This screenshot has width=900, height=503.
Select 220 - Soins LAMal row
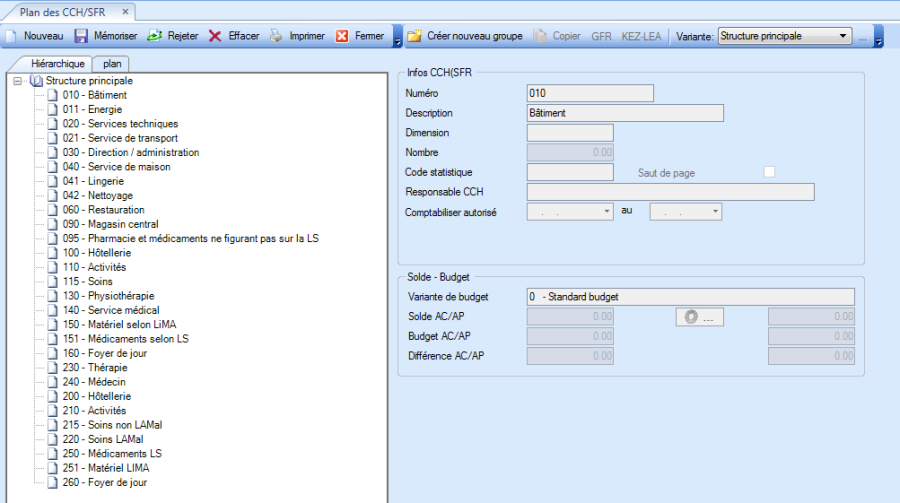(x=103, y=440)
